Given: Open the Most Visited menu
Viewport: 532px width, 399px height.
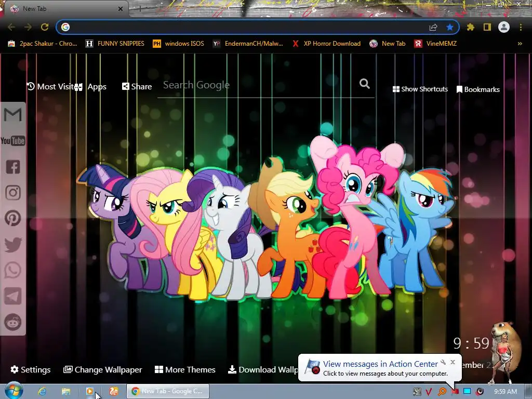Looking at the screenshot, I should click(x=50, y=87).
